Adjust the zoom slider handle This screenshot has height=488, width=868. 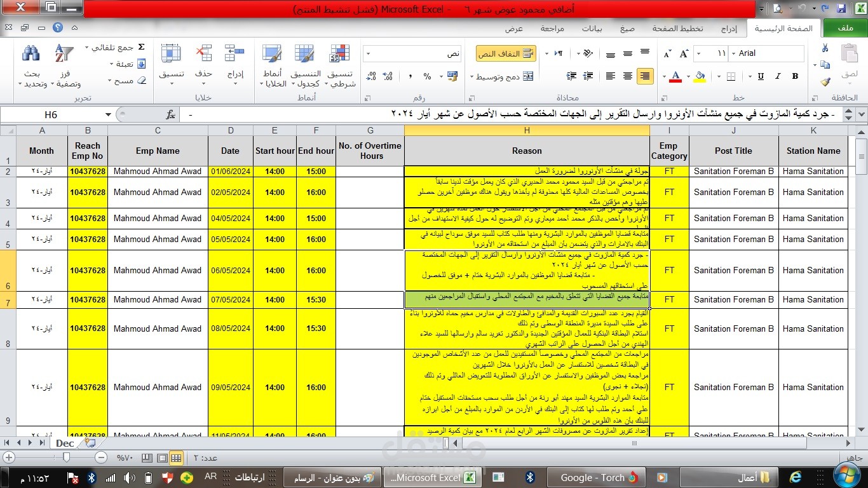tap(66, 457)
